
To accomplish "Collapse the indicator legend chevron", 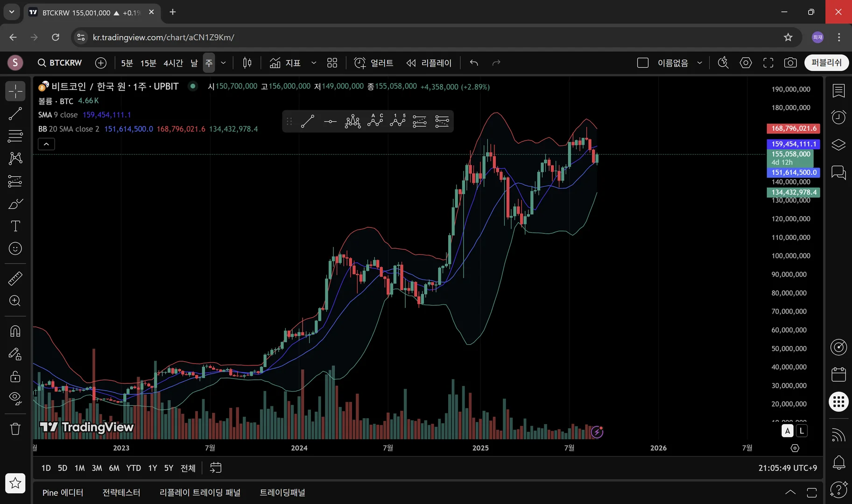I will point(46,144).
